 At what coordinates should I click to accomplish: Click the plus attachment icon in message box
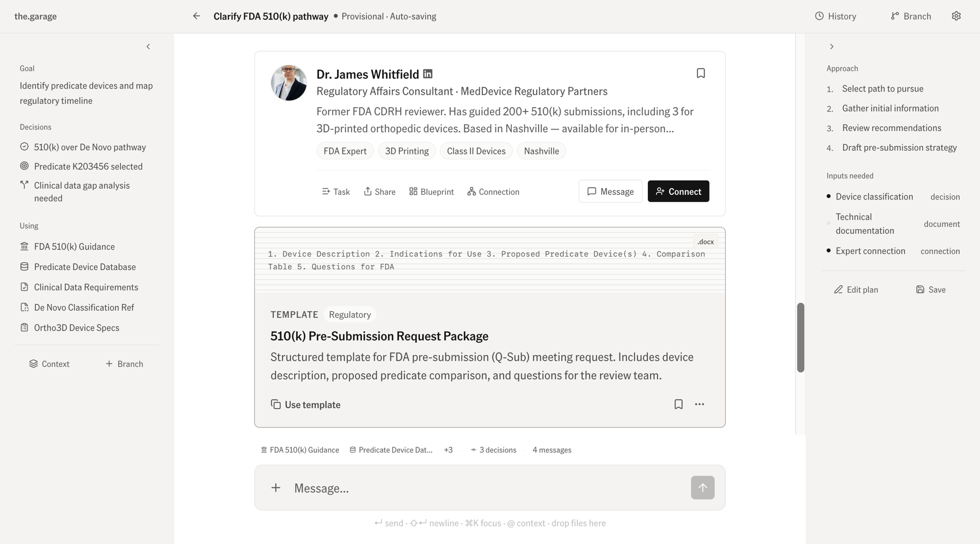(276, 488)
